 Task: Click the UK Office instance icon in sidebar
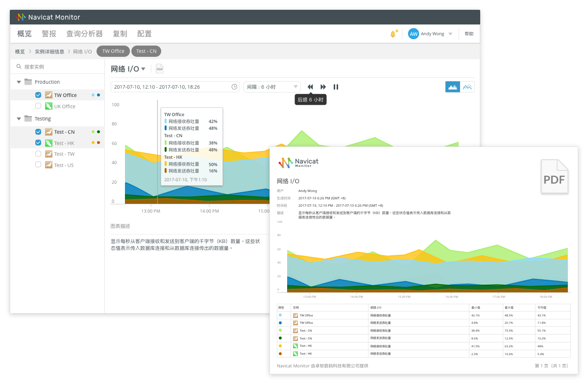[x=49, y=106]
